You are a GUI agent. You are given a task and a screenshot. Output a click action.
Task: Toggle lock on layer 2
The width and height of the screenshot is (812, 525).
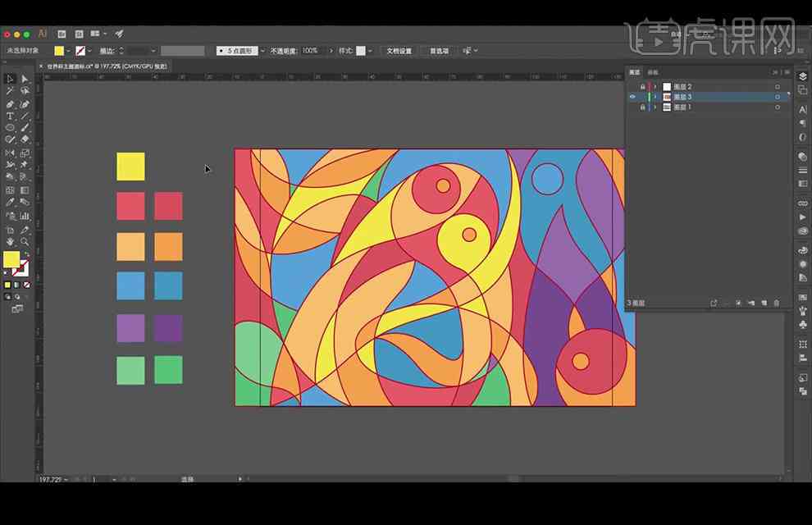click(643, 87)
